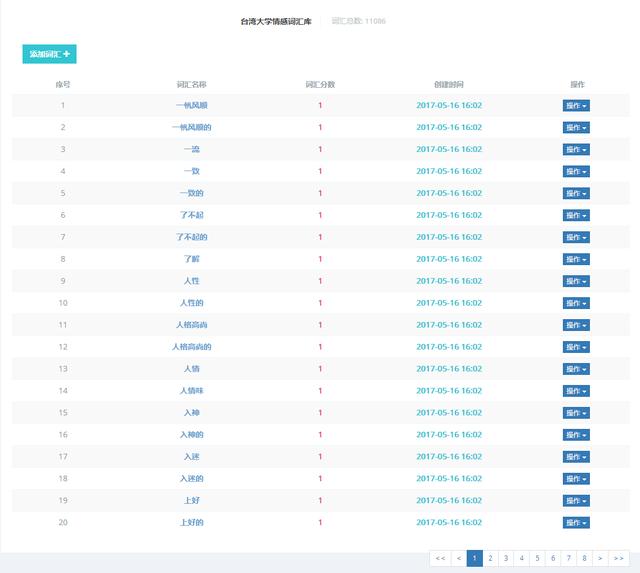Click the 创建时间 column header
The image size is (640, 573).
coord(449,84)
